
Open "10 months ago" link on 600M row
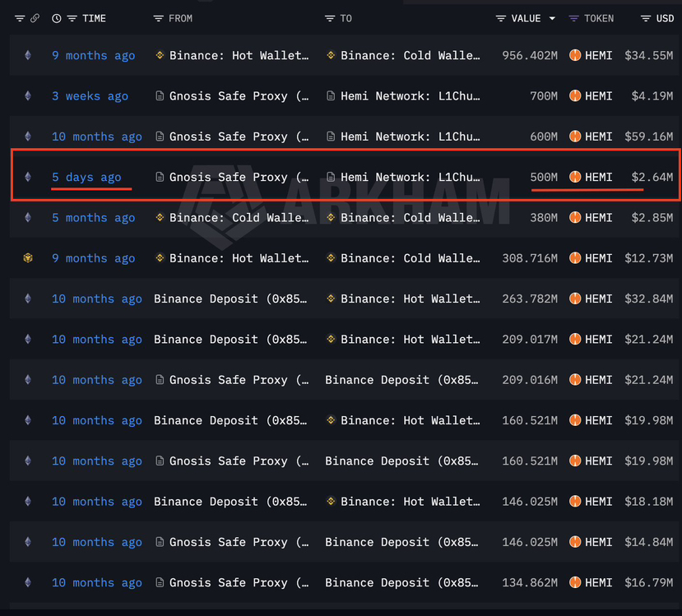coord(97,137)
